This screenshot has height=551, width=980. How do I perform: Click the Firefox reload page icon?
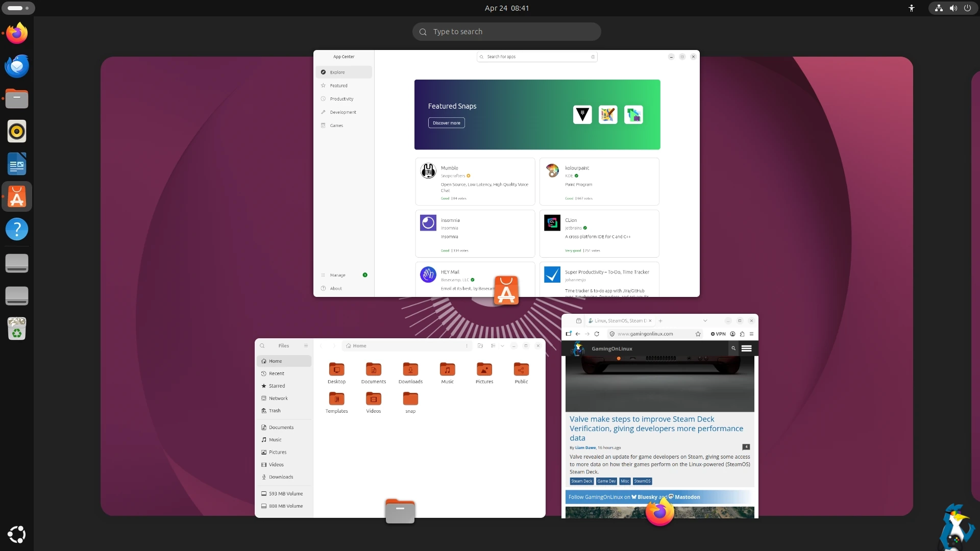(596, 334)
